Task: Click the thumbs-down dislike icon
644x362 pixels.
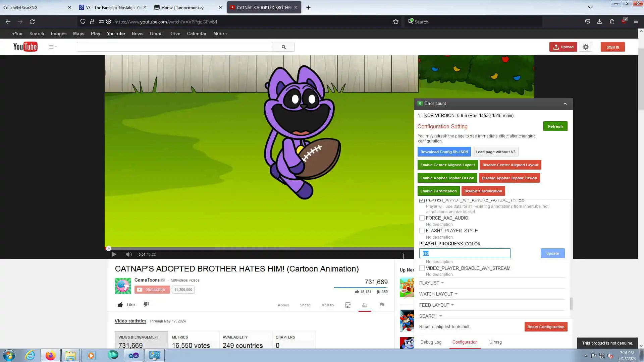Action: pos(146,304)
